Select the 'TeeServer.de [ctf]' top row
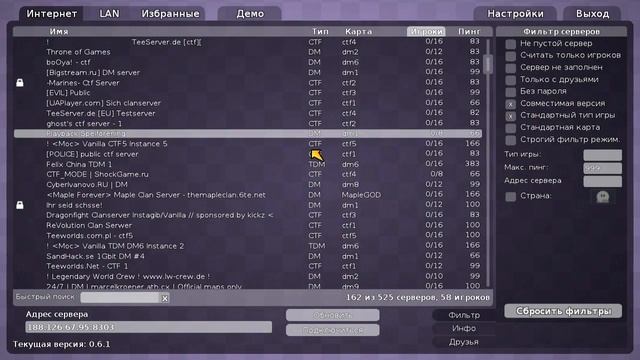This screenshot has width=640, height=360. click(x=248, y=42)
